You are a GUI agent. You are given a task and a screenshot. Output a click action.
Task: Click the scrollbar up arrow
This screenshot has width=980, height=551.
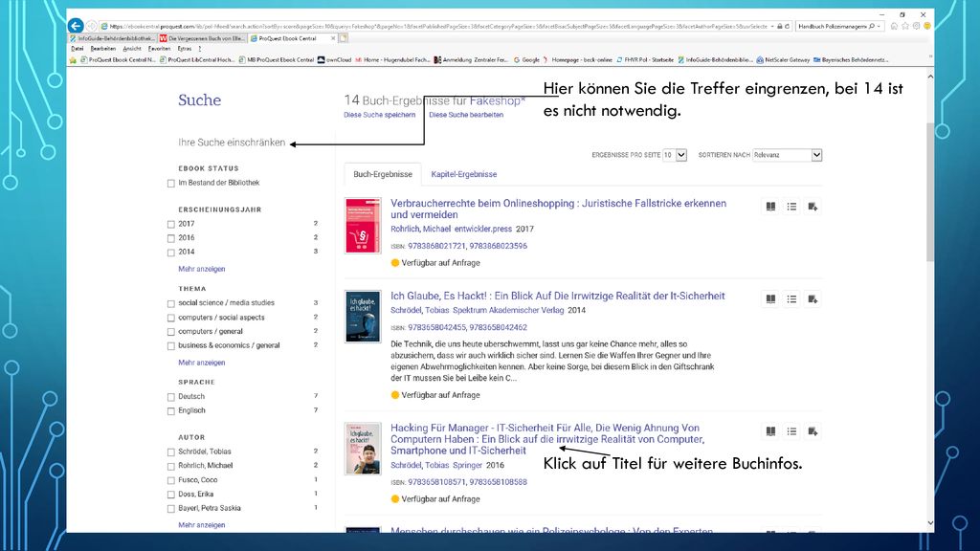pos(930,77)
